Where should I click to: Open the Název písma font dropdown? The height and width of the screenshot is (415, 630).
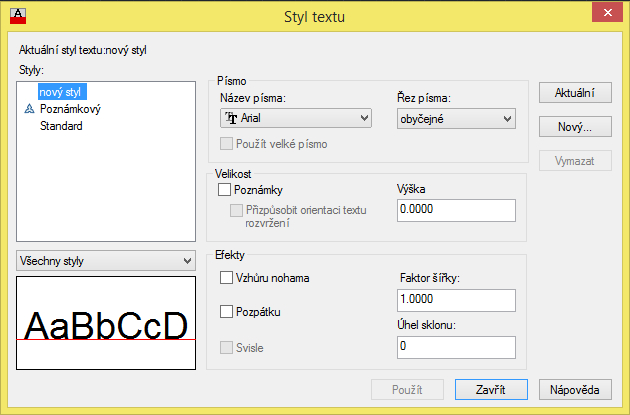[296, 118]
